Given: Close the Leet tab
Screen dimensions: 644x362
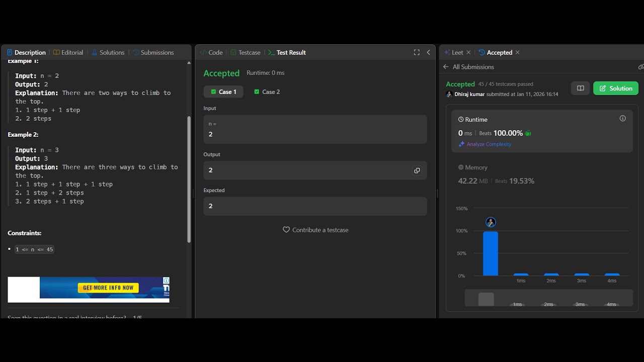Looking at the screenshot, I should [468, 52].
